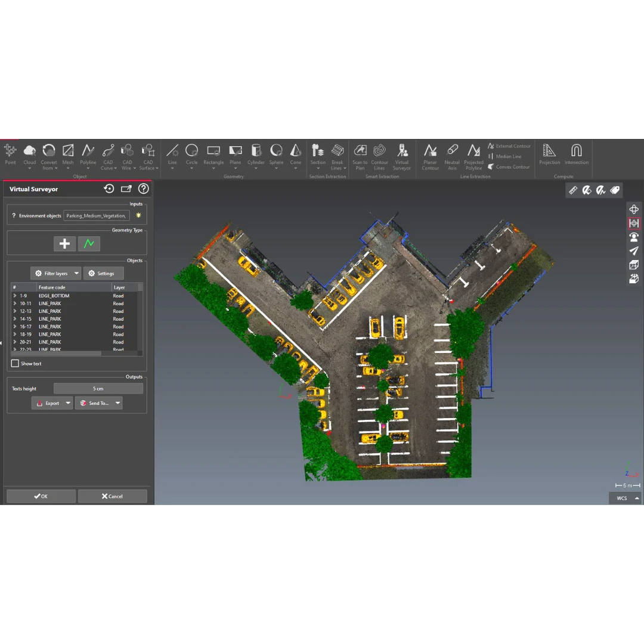Open the Export dropdown arrow
This screenshot has width=644, height=644.
[68, 403]
